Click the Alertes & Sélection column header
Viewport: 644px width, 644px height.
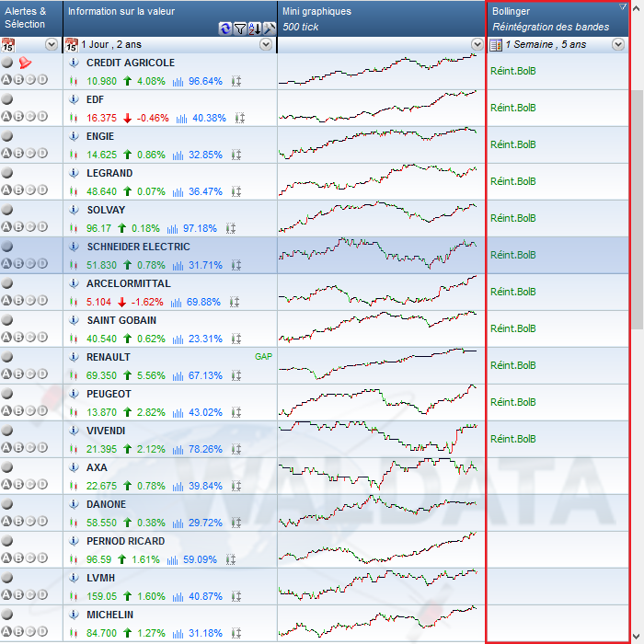pyautogui.click(x=31, y=18)
